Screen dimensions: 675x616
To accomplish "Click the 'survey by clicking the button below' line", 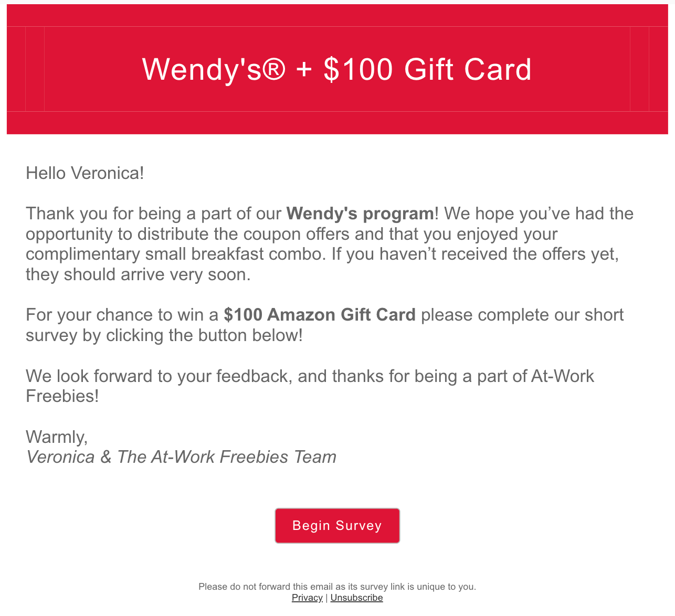I will pyautogui.click(x=164, y=335).
